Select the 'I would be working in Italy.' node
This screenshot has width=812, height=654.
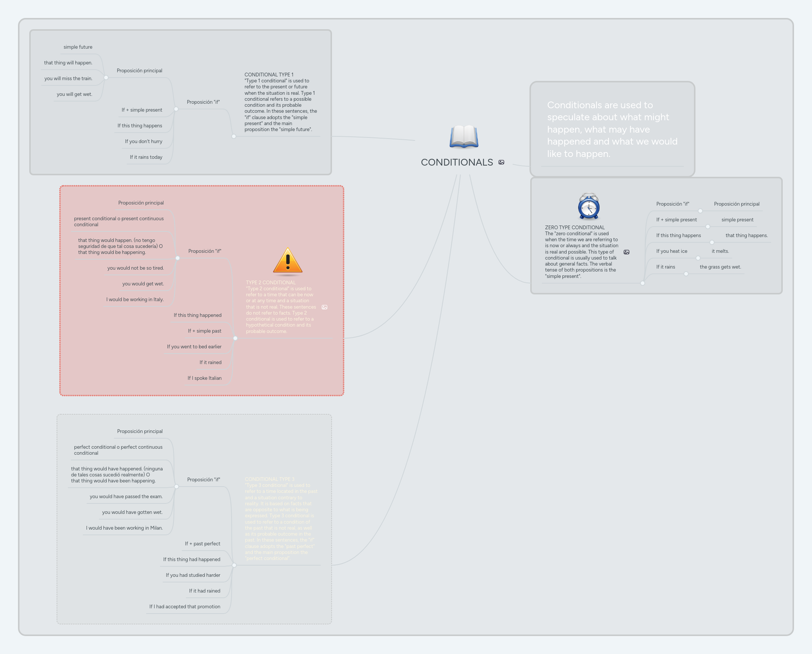tap(135, 299)
